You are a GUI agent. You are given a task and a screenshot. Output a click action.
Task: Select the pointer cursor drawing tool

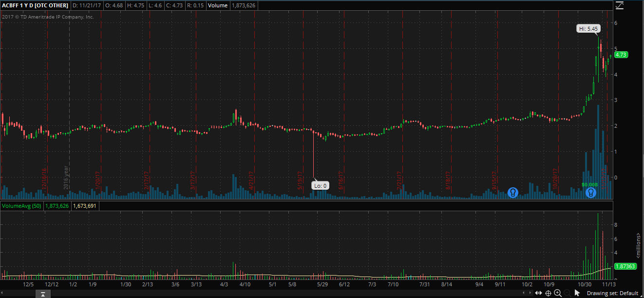point(577,293)
